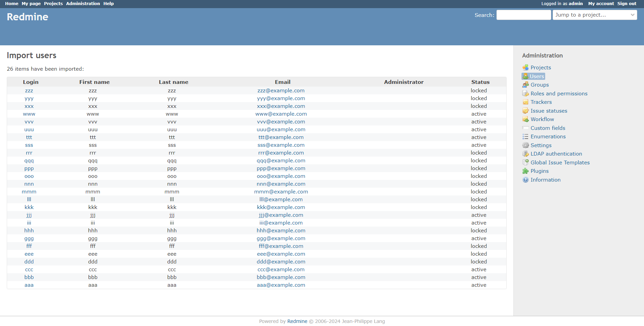Viewport: 644px width, 326px height.
Task: Click the Roles and permissions icon
Action: pos(525,94)
